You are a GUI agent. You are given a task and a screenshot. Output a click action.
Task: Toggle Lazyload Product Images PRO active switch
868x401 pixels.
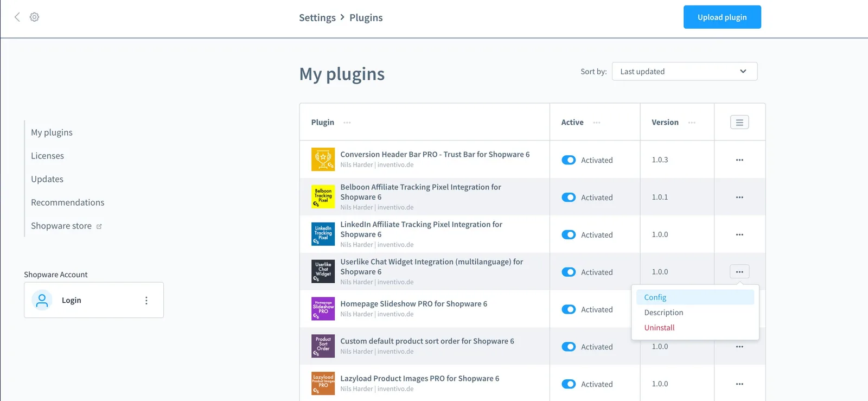(569, 384)
